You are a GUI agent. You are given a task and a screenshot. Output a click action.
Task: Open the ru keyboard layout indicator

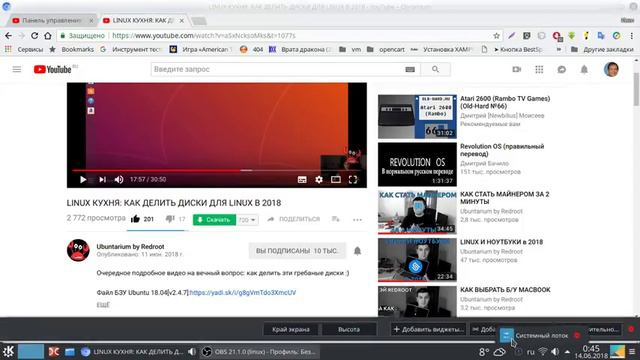pos(530,351)
